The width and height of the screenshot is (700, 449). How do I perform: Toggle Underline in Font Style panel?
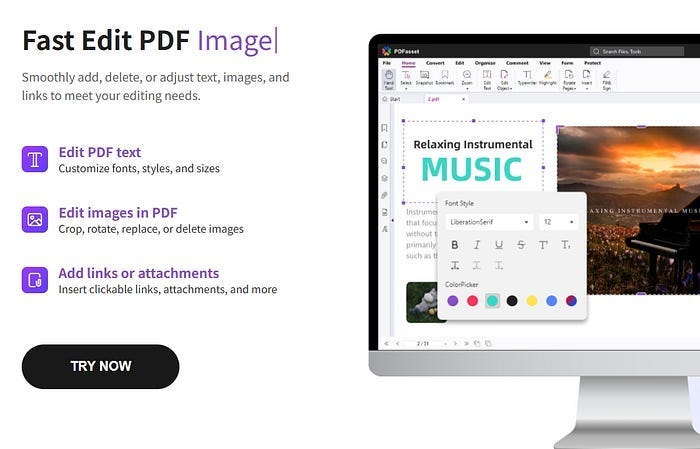click(x=499, y=245)
